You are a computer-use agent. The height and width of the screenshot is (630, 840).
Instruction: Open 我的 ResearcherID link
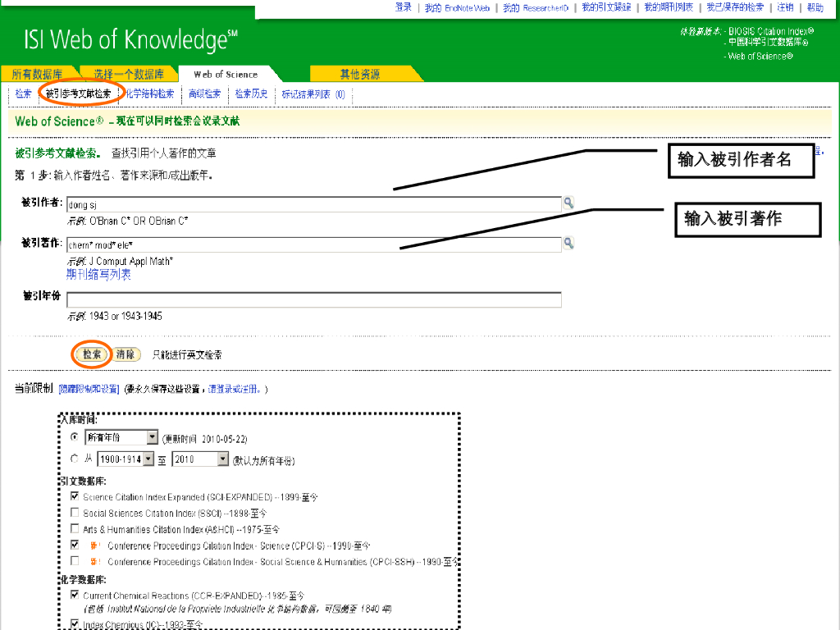[x=536, y=7]
